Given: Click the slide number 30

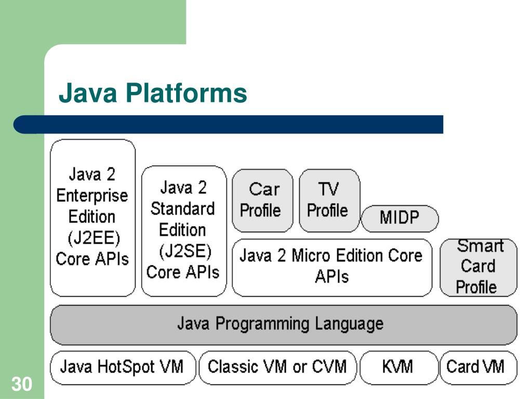Looking at the screenshot, I should point(22,384).
